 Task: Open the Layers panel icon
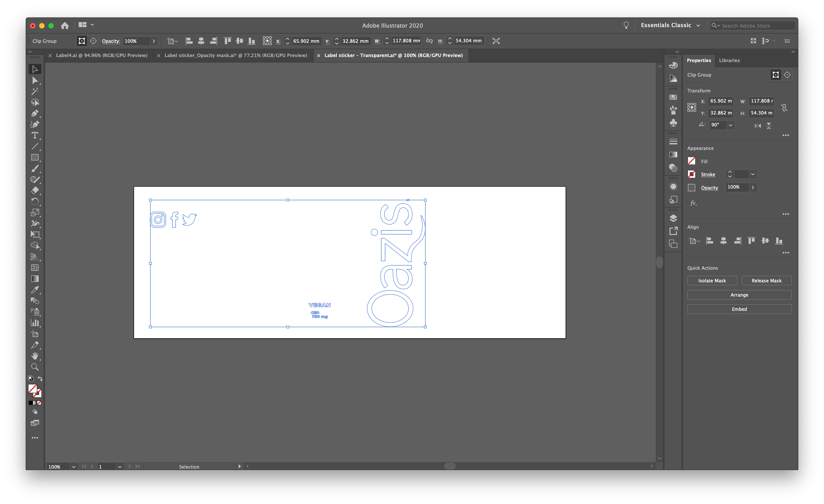click(x=673, y=218)
